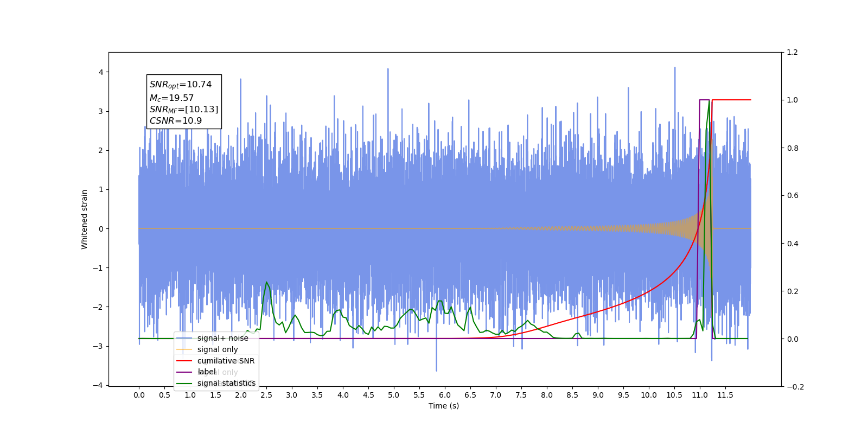This screenshot has height=434, width=868.
Task: Click the right axis tick label 1.2
Action: tap(792, 53)
